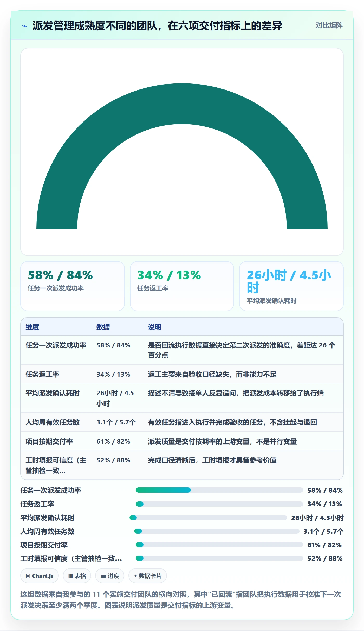Click the 对比矩阵 label in header

(x=329, y=25)
